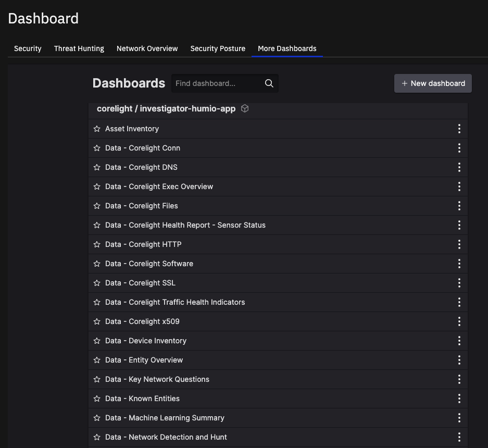Open Data - Corelight HTTP dashboard link

pyautogui.click(x=143, y=245)
